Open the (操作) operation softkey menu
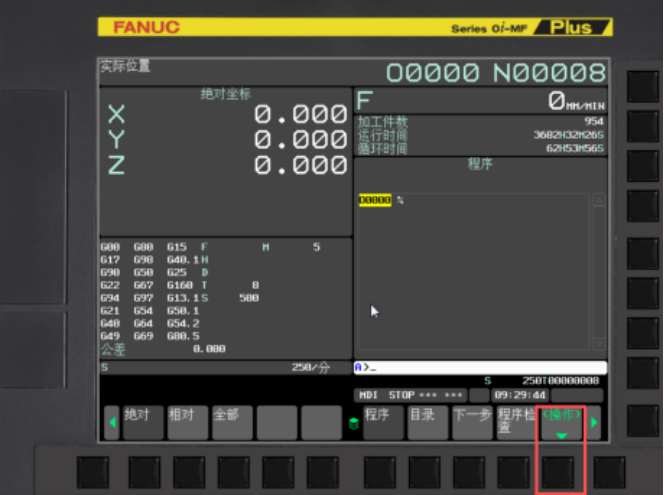Image resolution: width=664 pixels, height=495 pixels. (x=560, y=422)
